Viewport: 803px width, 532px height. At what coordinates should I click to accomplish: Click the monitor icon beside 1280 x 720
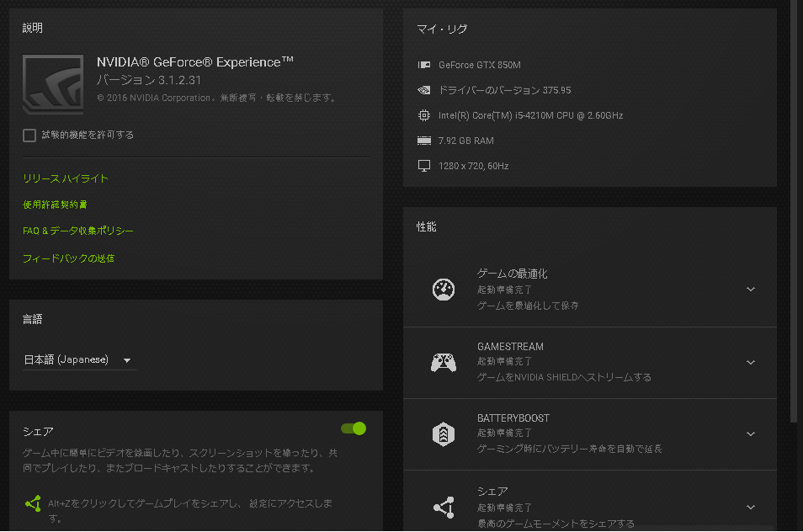[x=424, y=166]
